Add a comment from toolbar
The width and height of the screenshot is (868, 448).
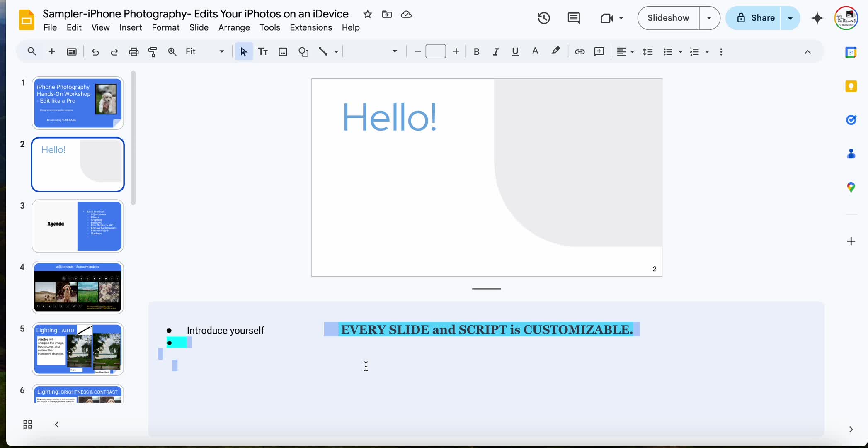(599, 51)
